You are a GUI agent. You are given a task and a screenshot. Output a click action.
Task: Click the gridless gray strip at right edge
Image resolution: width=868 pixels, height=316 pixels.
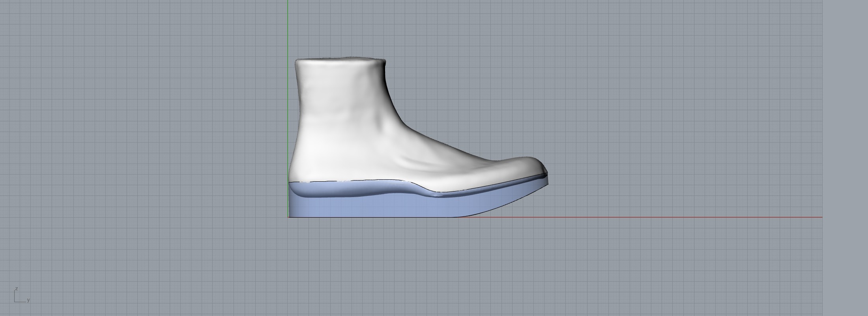pos(845,158)
